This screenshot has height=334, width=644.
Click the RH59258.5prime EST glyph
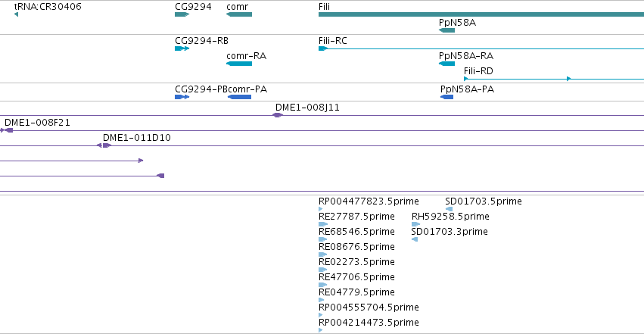tap(415, 224)
